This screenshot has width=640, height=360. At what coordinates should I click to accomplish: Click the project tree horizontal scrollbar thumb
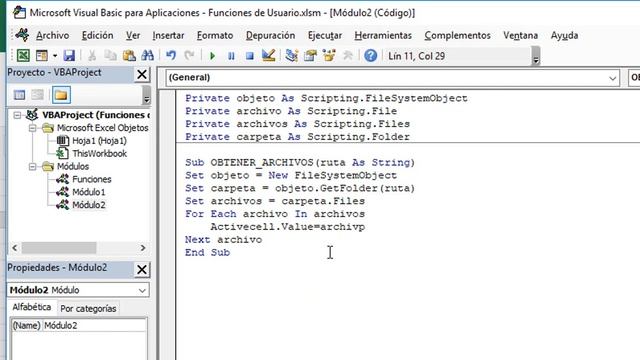[x=59, y=248]
